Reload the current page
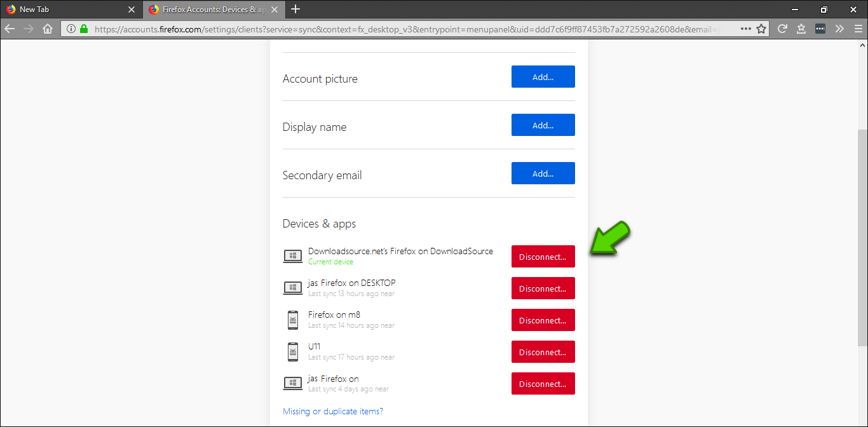This screenshot has width=868, height=427. click(783, 29)
